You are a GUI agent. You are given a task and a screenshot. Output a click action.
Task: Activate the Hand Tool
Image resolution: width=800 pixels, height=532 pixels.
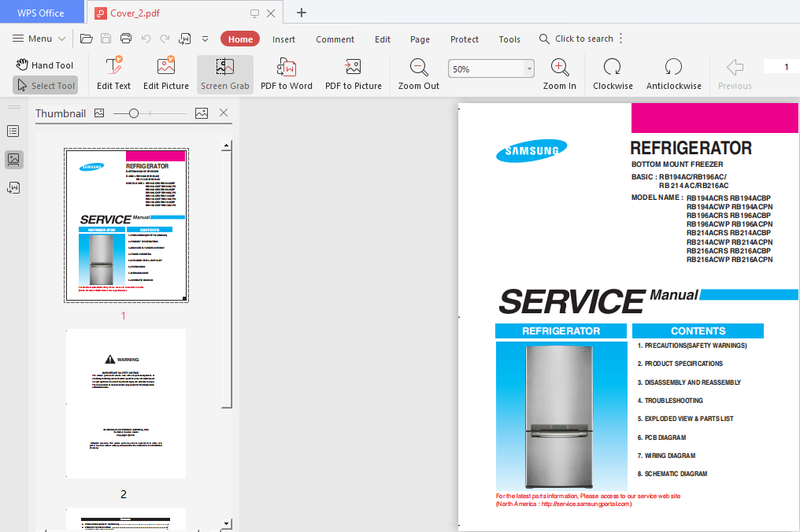click(x=45, y=65)
